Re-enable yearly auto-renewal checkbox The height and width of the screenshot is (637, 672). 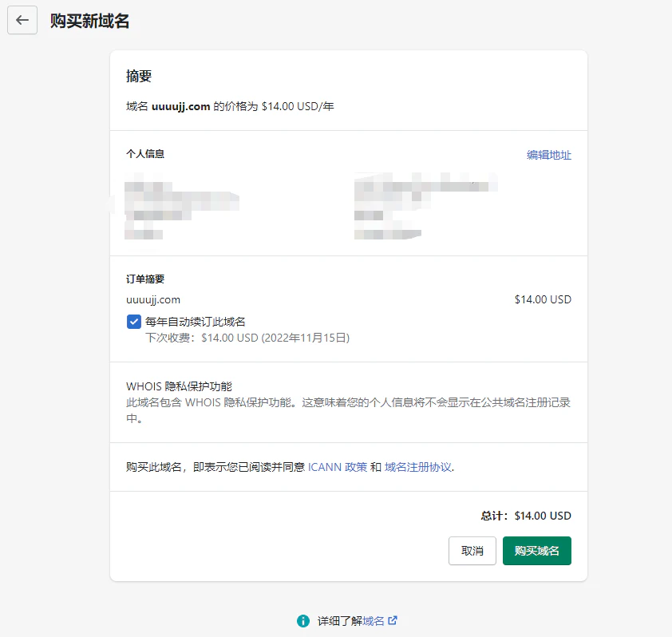click(x=134, y=322)
